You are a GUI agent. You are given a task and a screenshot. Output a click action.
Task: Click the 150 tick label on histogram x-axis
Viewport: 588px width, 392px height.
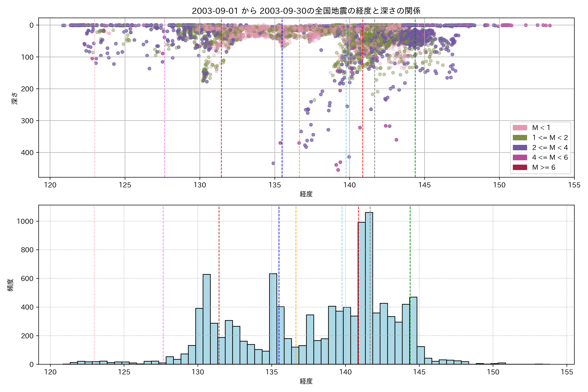point(493,372)
